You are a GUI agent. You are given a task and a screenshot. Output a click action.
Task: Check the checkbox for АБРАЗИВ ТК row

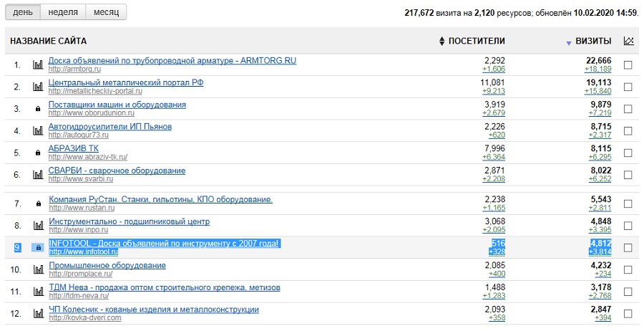[x=628, y=153]
